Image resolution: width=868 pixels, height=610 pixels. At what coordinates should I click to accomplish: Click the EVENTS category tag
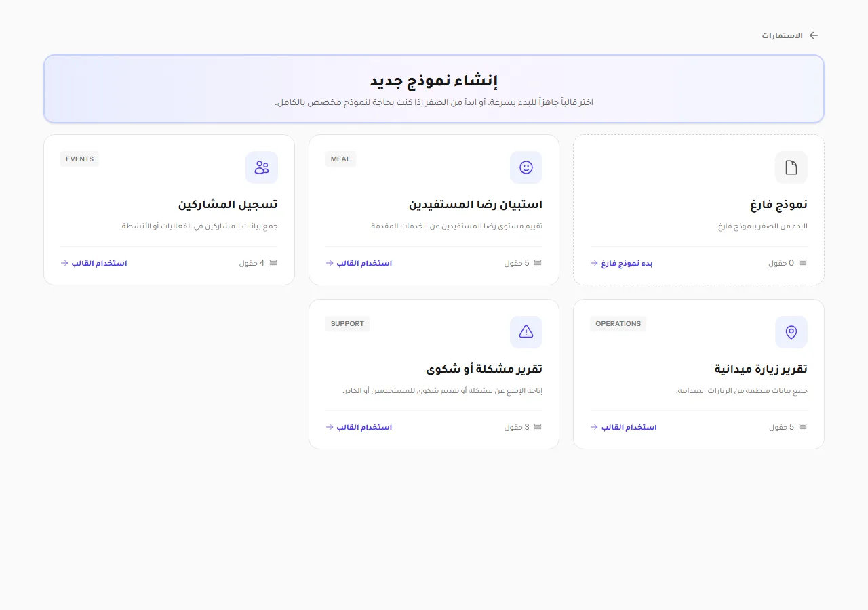[x=79, y=159]
